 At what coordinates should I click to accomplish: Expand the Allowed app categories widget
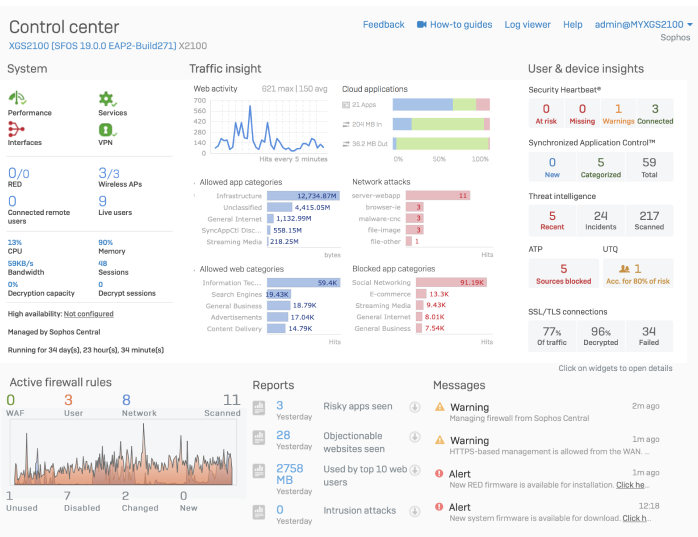[195, 183]
